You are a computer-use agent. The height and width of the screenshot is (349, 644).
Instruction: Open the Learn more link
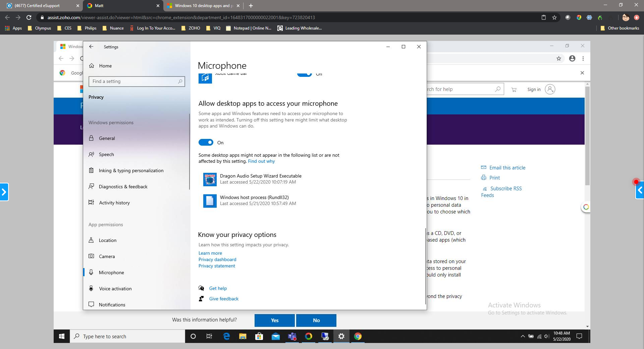click(x=210, y=253)
